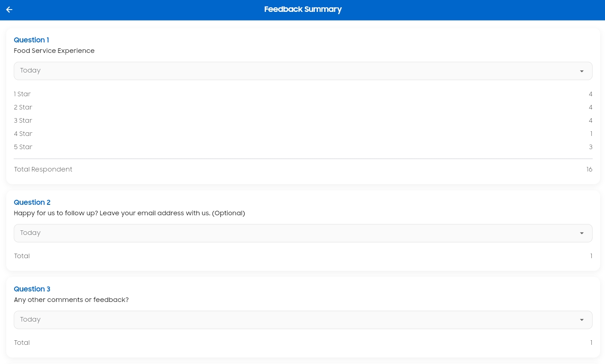Image resolution: width=605 pixels, height=364 pixels.
Task: Click the total respondent count of 16
Action: coord(589,169)
